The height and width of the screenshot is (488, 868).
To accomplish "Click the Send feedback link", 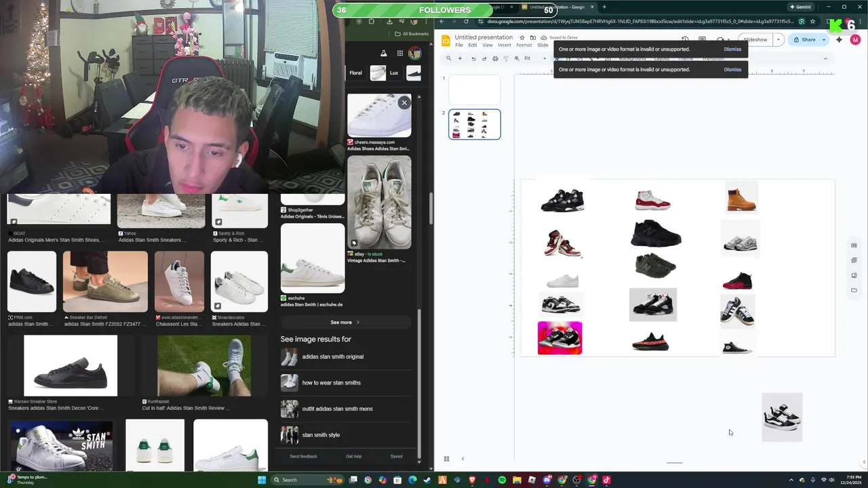I will [x=304, y=456].
